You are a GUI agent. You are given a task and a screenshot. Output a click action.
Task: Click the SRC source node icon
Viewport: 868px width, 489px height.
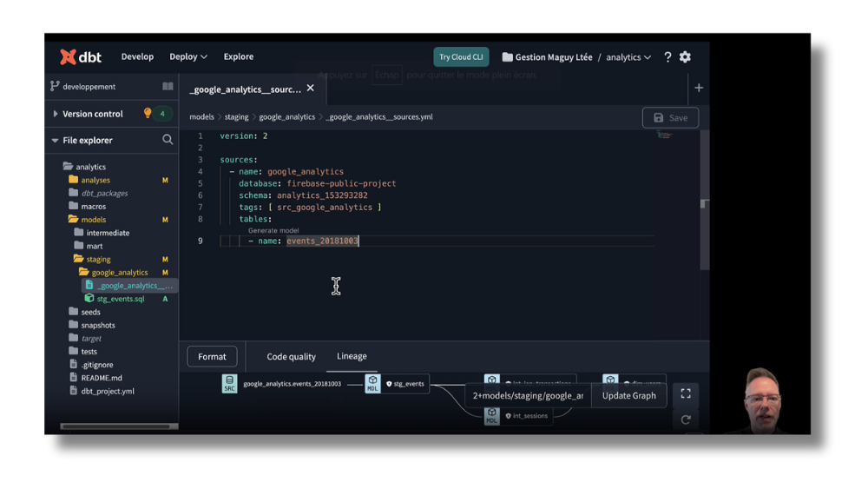[230, 384]
